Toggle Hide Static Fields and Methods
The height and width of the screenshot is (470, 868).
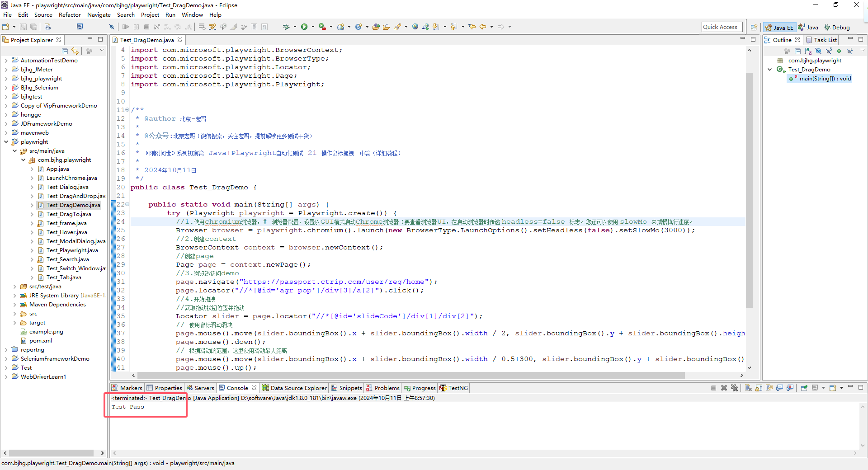point(829,51)
